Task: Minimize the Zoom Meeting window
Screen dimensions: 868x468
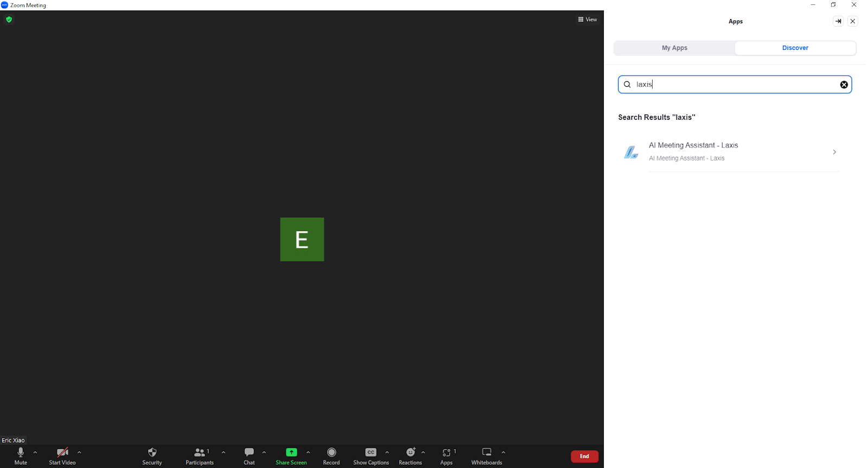Action: point(813,5)
